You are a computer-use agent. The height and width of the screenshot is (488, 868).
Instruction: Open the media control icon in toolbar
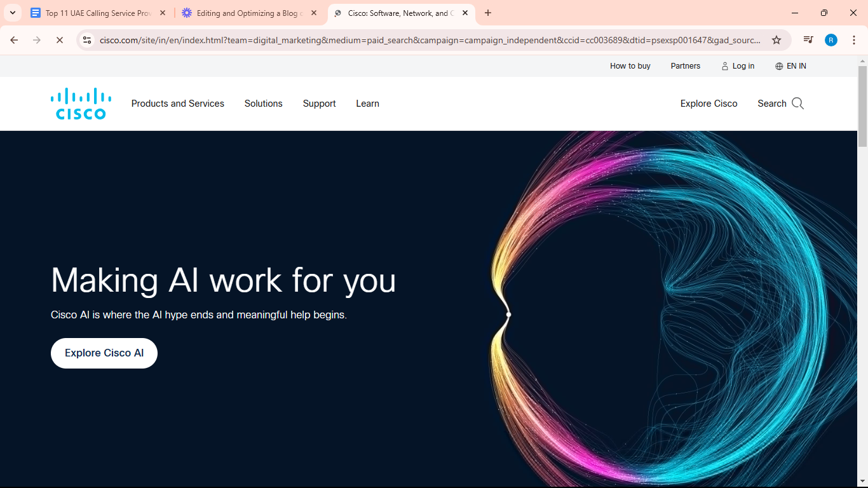[x=808, y=40]
